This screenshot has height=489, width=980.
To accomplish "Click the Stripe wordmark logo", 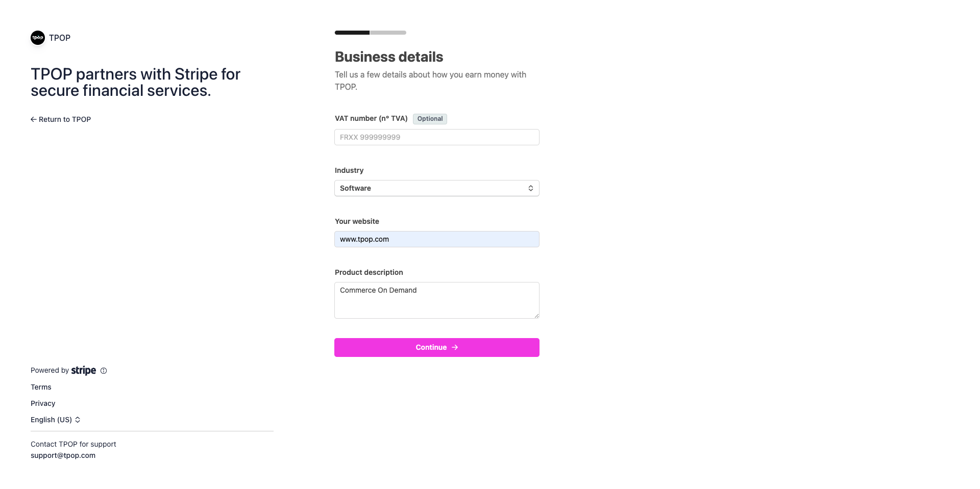I will click(84, 370).
